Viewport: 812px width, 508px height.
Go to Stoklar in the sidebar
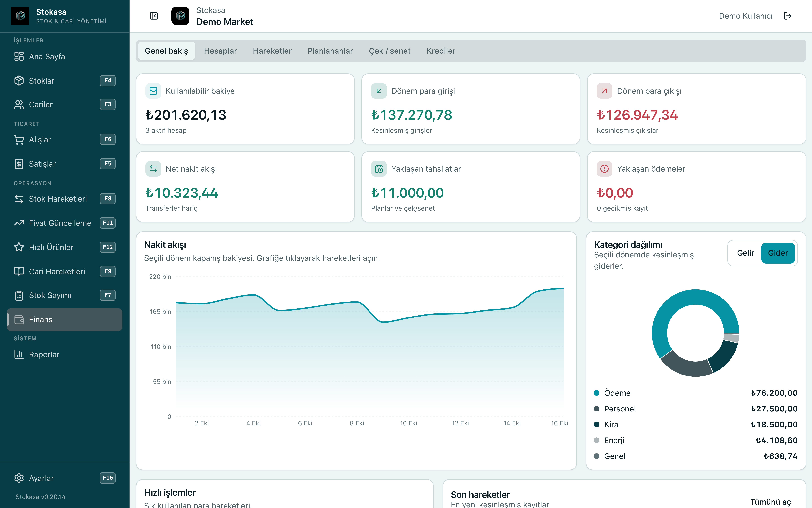click(64, 81)
